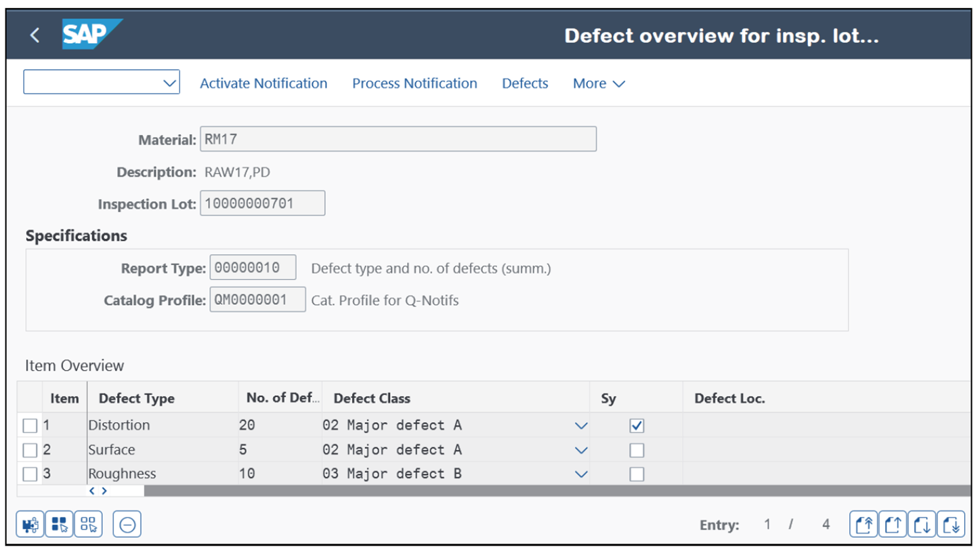Delete the entry using the minus circle icon
980x553 pixels.
point(127,523)
